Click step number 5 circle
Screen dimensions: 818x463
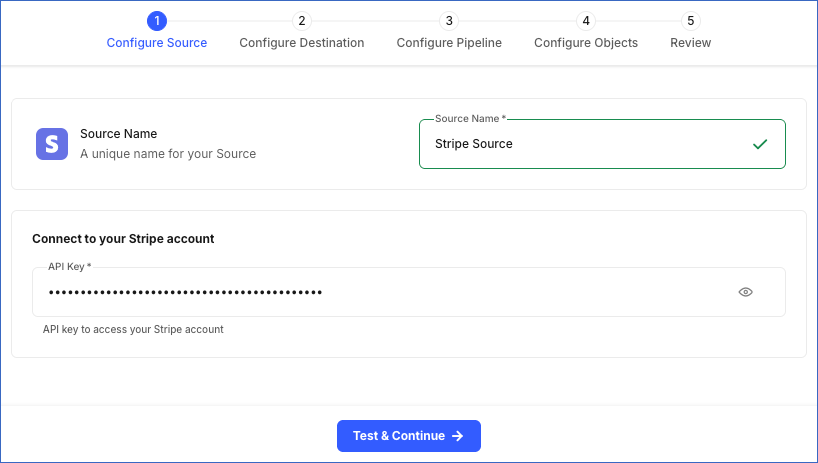(691, 21)
